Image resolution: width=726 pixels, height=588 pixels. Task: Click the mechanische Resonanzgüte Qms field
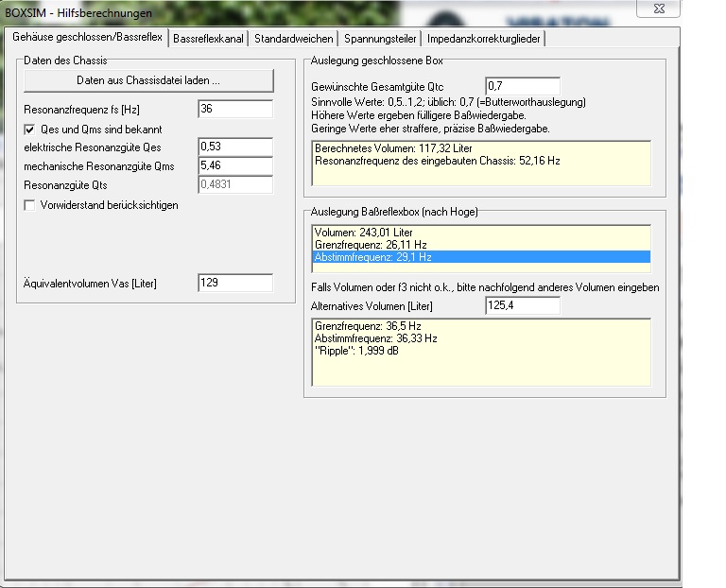[235, 165]
